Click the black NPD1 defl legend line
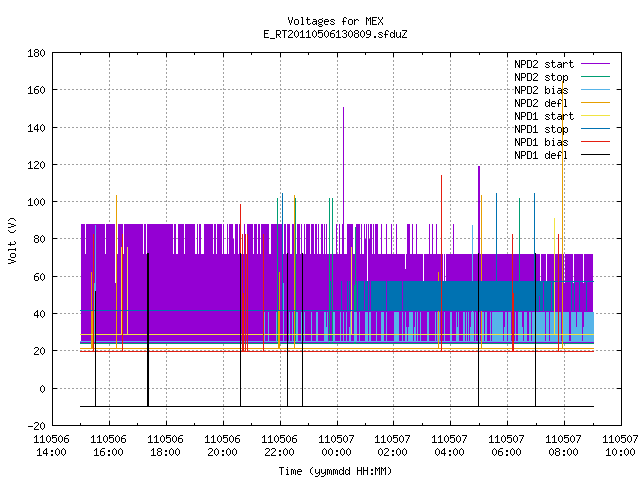 click(595, 155)
